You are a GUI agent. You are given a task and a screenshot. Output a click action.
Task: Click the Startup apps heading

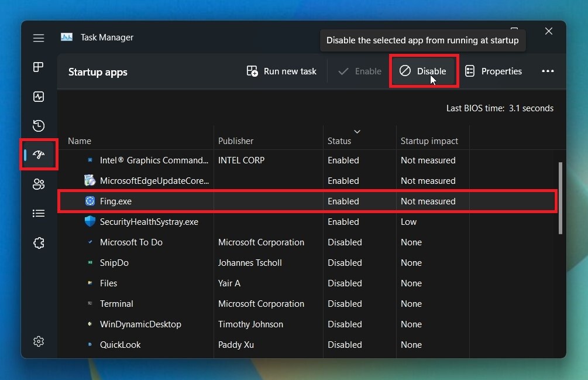pyautogui.click(x=98, y=72)
